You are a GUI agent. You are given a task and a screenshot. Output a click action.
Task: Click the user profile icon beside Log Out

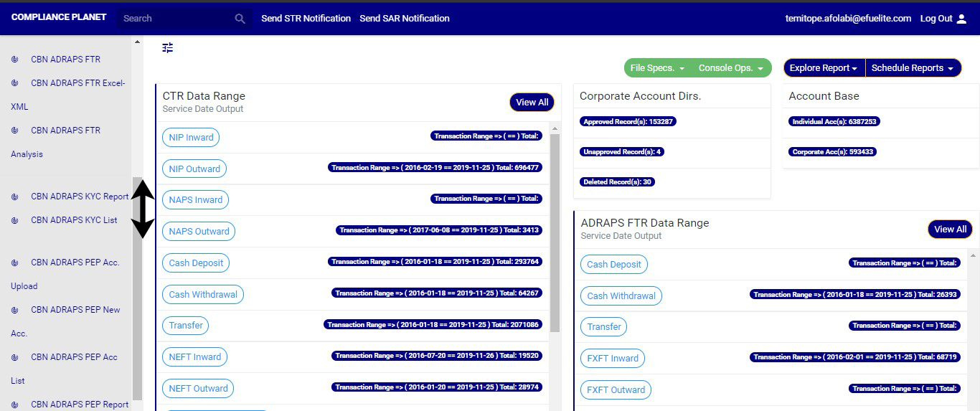[962, 19]
